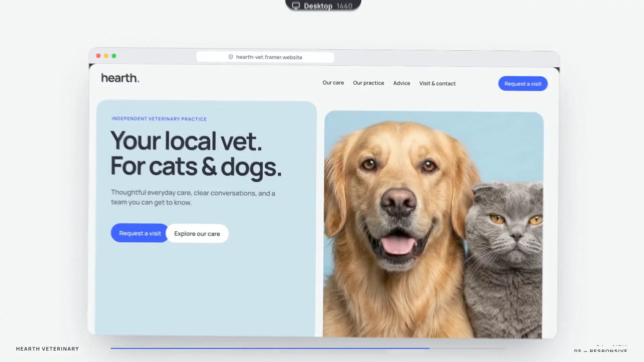Click the Independent Veterinary Practice label
This screenshot has width=644, height=362.
(159, 119)
